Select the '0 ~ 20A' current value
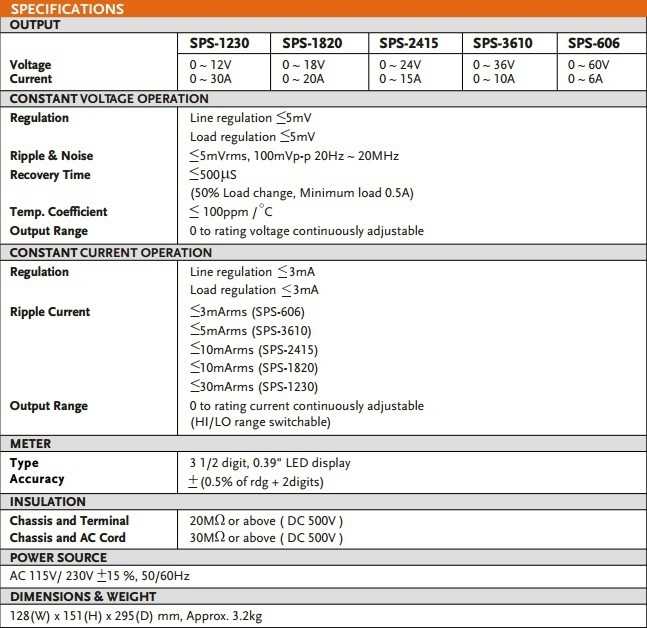 tap(303, 78)
